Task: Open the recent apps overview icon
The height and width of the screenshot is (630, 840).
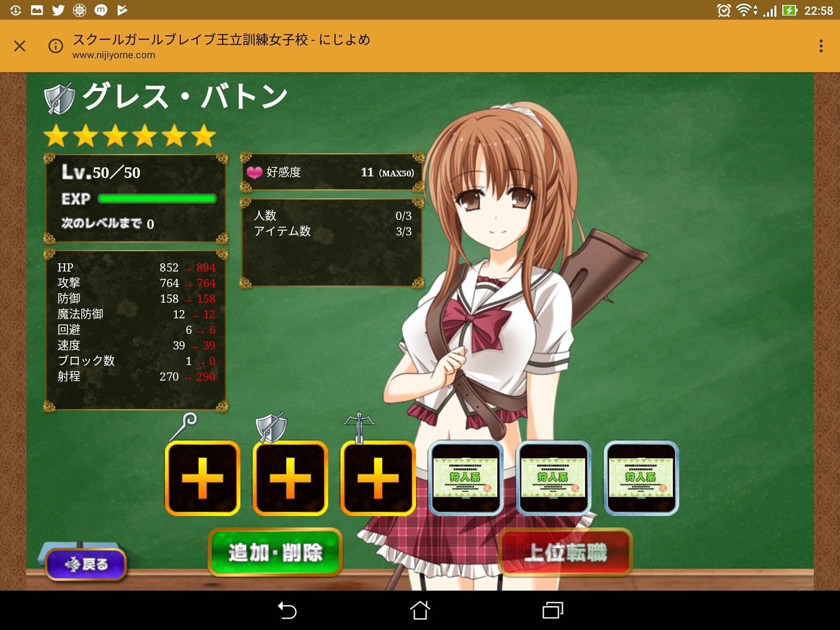Action: pos(552,610)
